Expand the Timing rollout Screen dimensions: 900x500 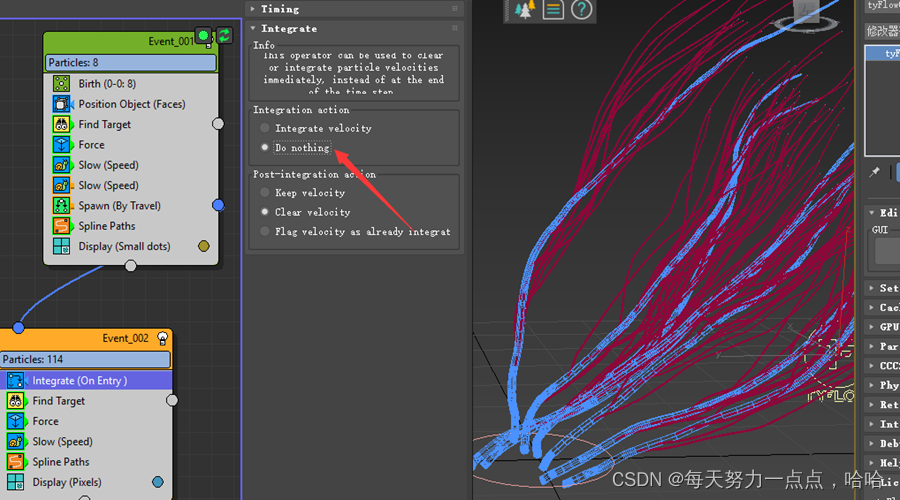click(253, 9)
